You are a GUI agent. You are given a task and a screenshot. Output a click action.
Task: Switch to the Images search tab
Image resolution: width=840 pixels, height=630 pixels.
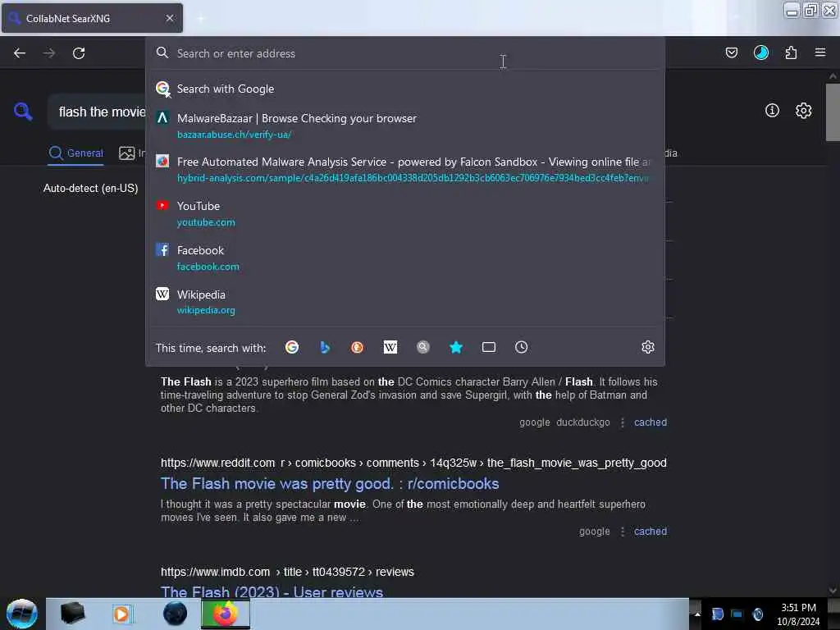131,153
